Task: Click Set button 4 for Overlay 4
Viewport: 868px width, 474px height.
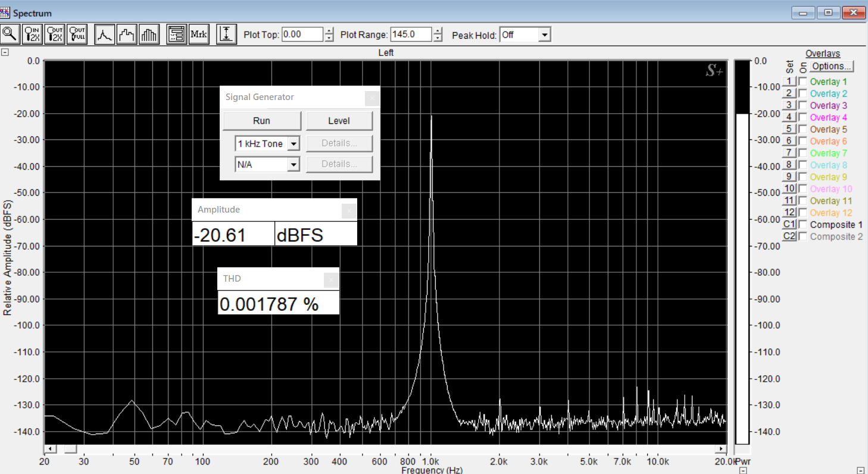Action: (789, 117)
